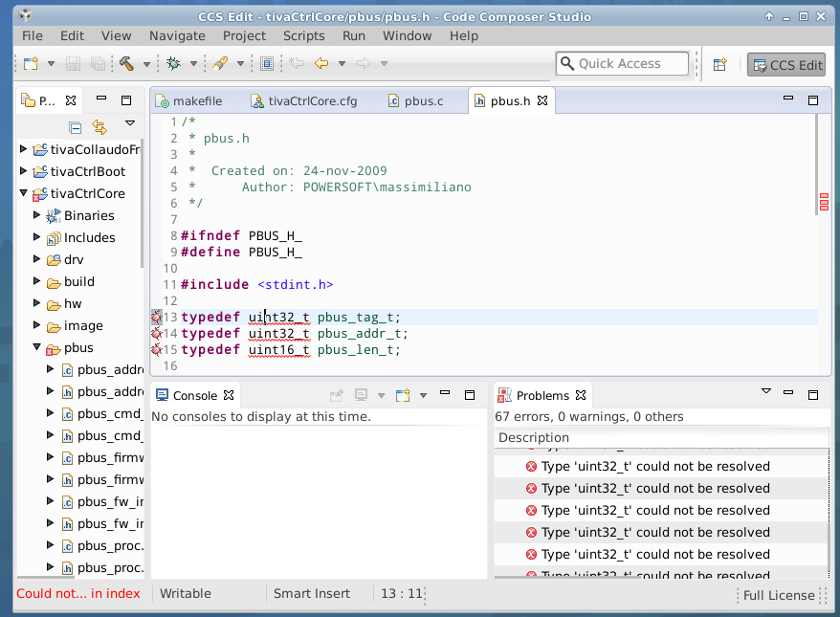This screenshot has width=840, height=617.
Task: Click the Open Console icon in Console panel
Action: (403, 395)
